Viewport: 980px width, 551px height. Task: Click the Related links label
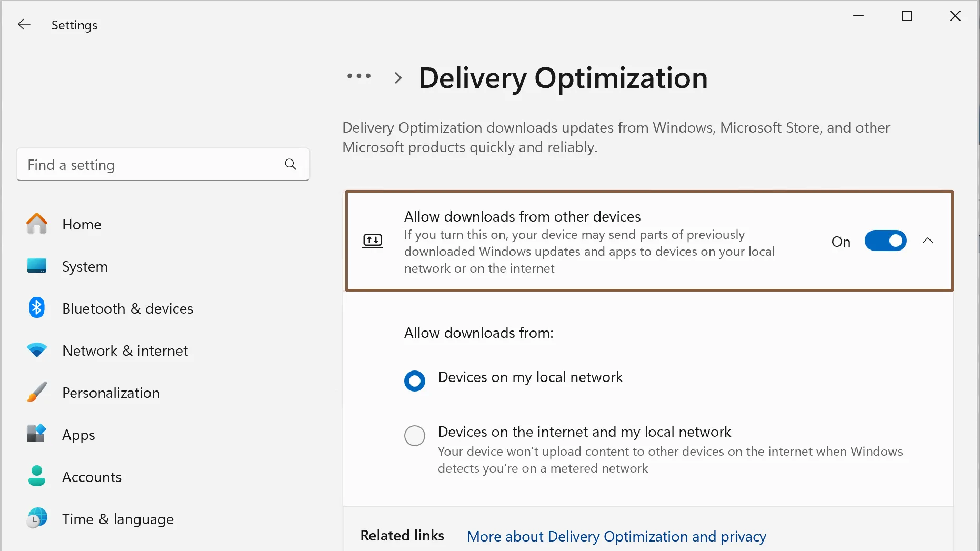tap(402, 535)
